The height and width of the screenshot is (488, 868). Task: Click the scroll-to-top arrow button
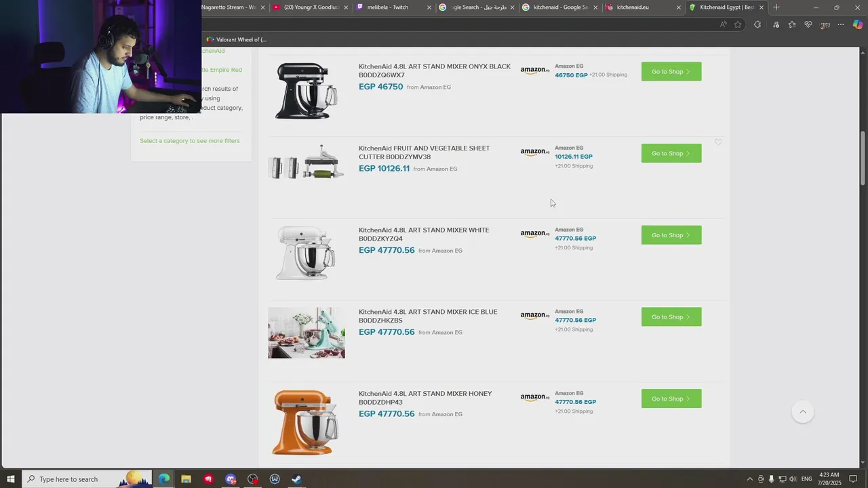[803, 411]
